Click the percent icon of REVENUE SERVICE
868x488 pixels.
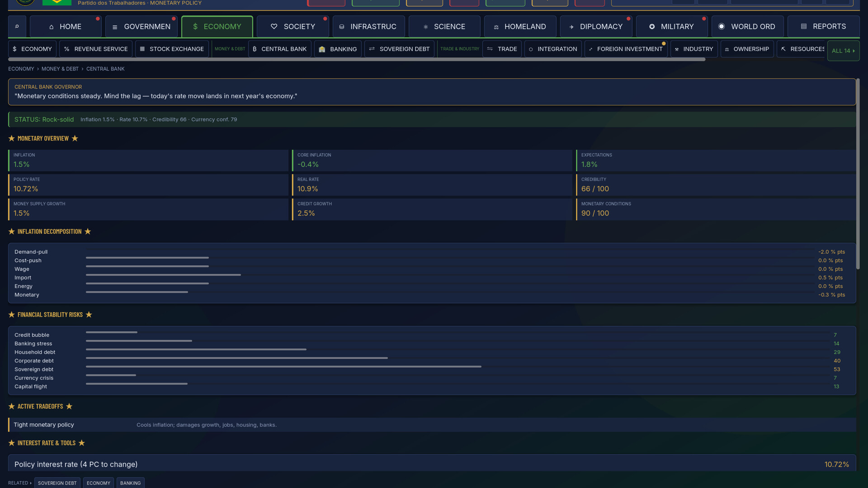[67, 49]
